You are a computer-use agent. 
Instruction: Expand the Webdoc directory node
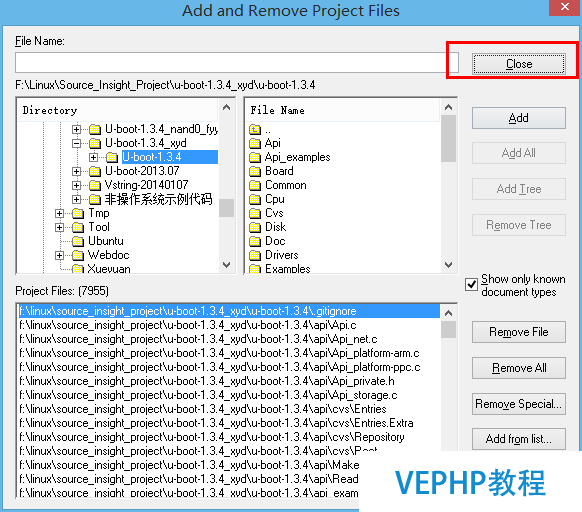coord(59,255)
